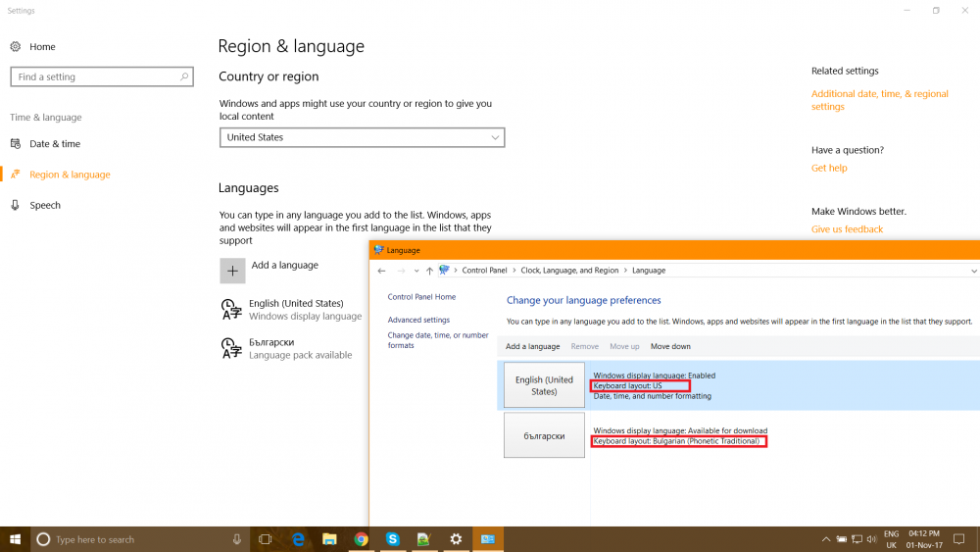Open the clock showing 04:12 PM
980x552 pixels.
click(x=924, y=539)
